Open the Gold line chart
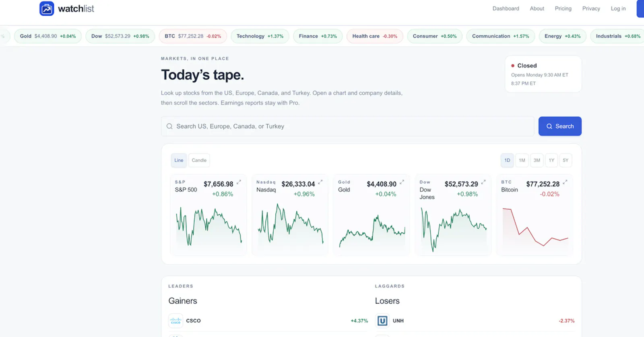Screen dimensions: 644x337 tap(372, 231)
